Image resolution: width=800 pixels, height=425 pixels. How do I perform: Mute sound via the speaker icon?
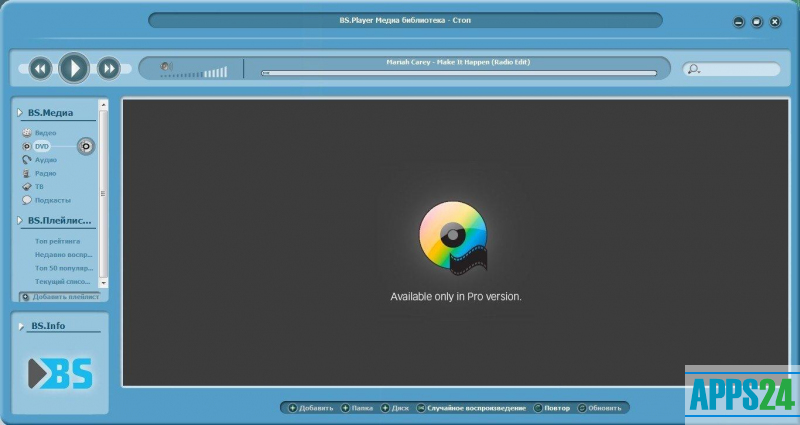[x=167, y=67]
